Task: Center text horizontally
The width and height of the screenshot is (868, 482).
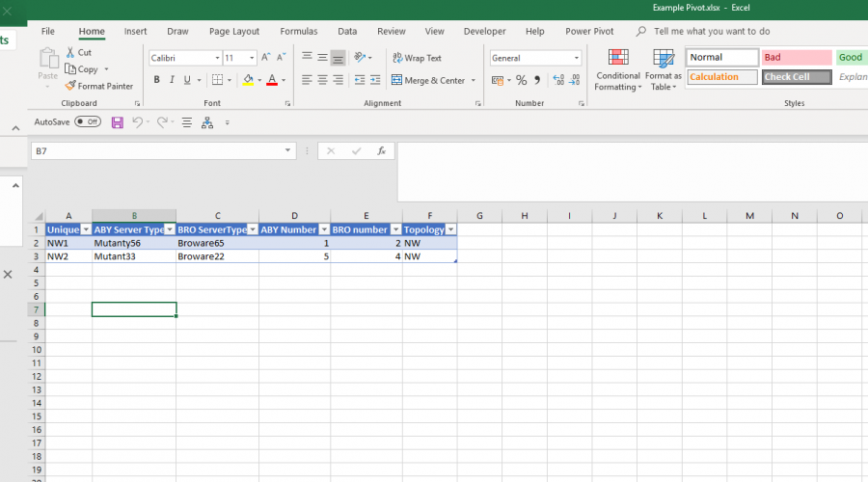Action: tap(322, 80)
